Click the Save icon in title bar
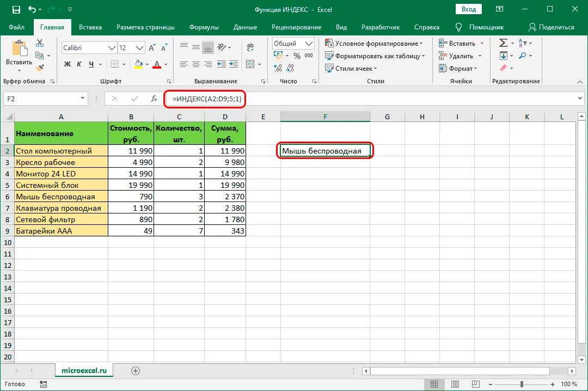The image size is (588, 391). tap(16, 9)
